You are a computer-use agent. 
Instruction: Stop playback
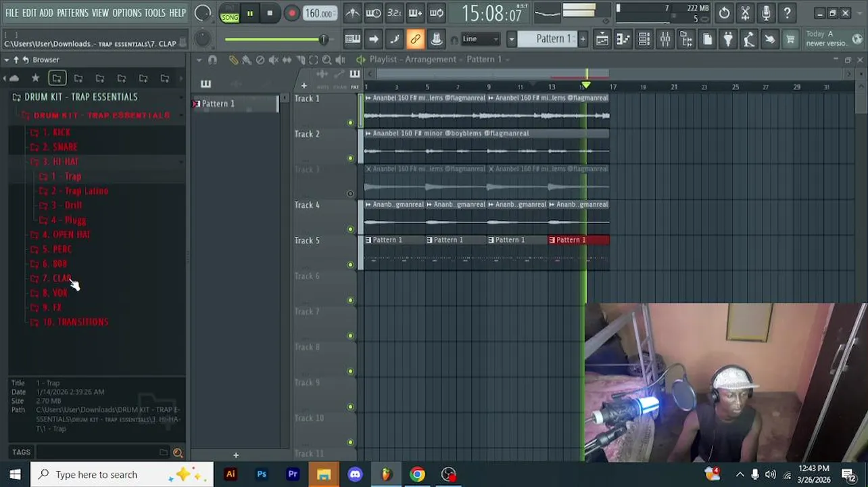[x=270, y=13]
